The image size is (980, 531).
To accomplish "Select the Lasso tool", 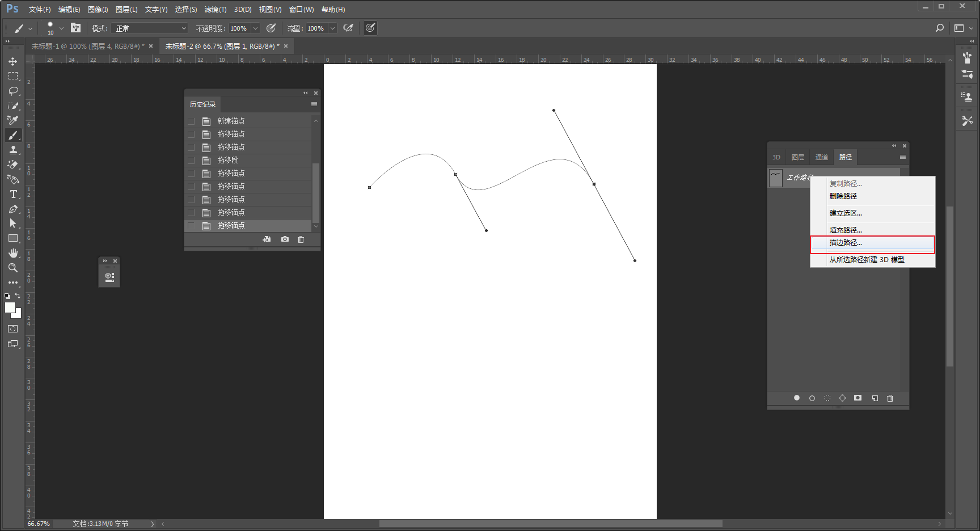I will click(x=12, y=91).
